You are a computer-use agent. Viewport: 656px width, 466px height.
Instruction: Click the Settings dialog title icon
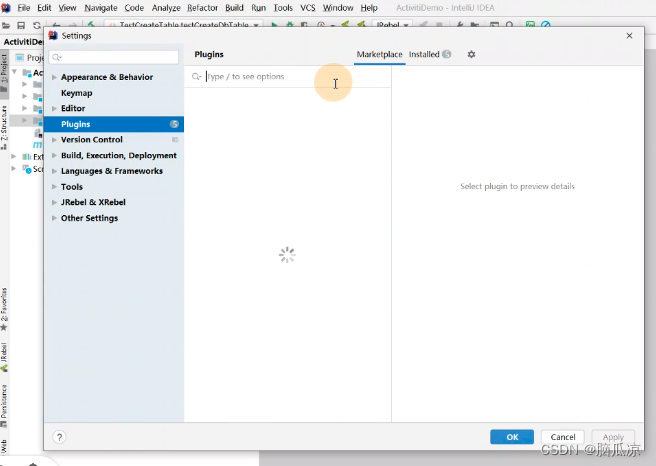pyautogui.click(x=53, y=36)
